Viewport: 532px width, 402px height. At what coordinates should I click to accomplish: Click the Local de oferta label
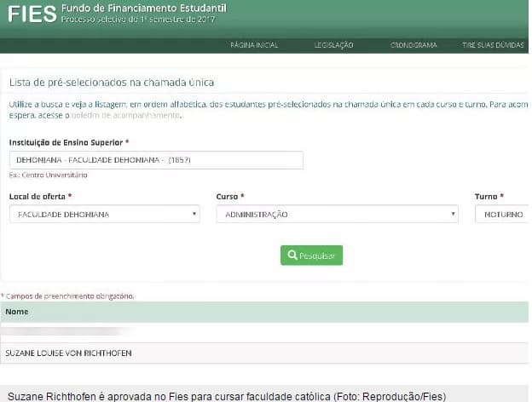(40, 196)
